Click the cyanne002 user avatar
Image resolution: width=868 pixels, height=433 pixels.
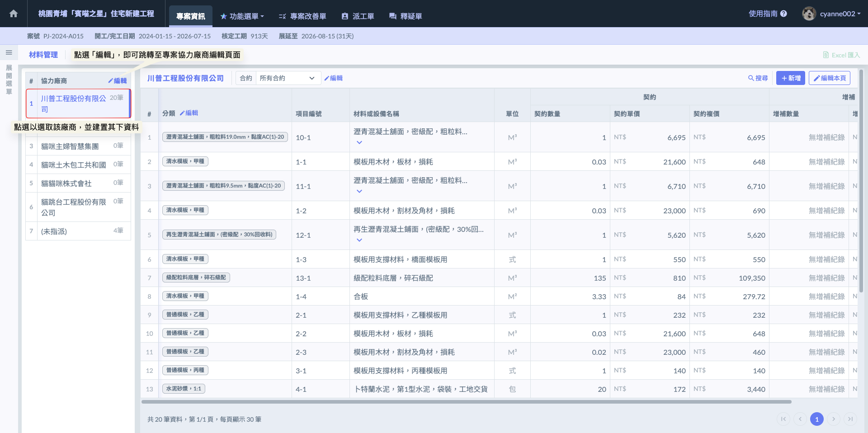tap(809, 14)
